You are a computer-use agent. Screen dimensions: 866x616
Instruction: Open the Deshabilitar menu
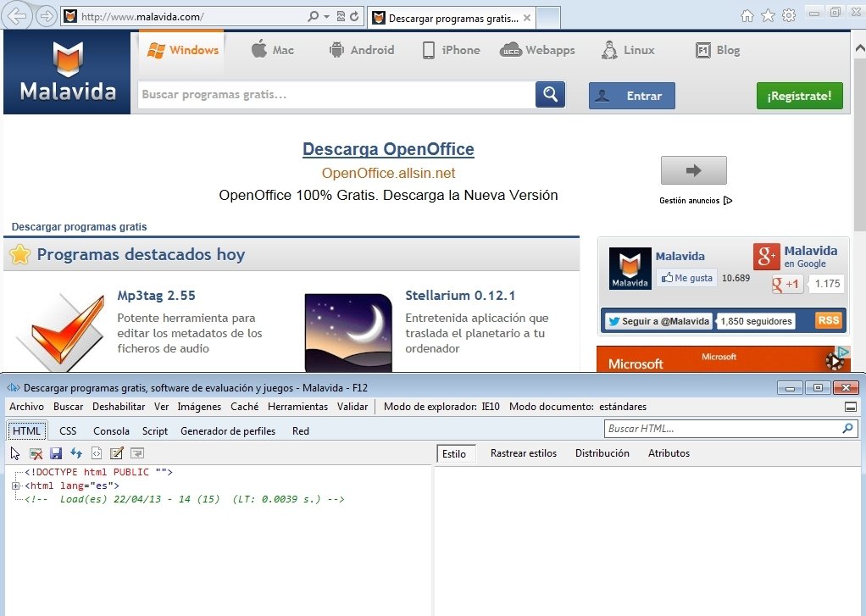[x=119, y=407]
